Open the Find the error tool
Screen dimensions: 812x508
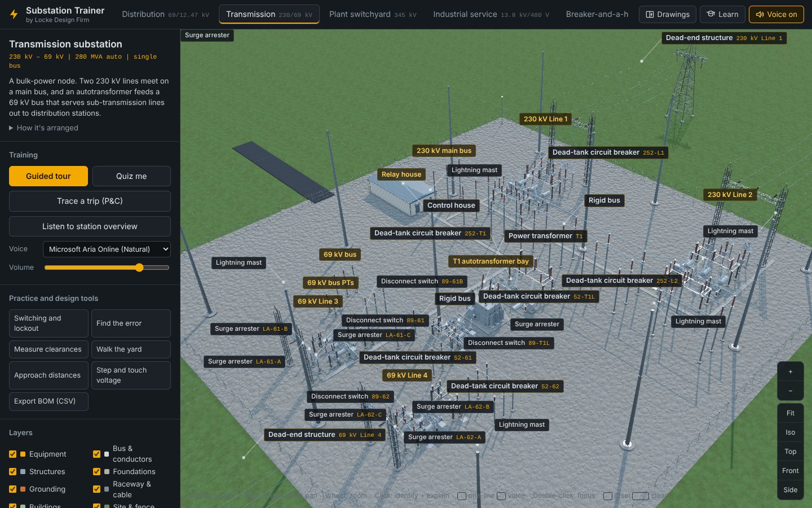click(x=131, y=323)
